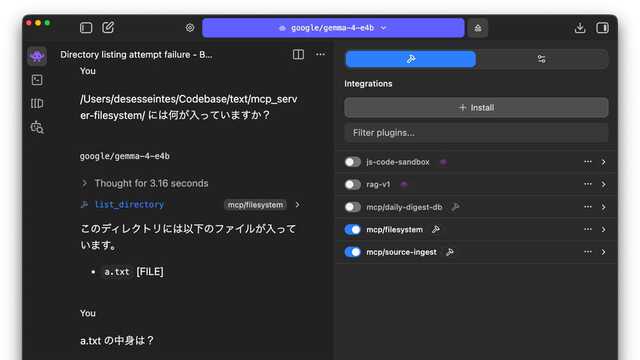Viewport: 640px width, 360px height.
Task: Click the Install button under Integrations
Action: [x=476, y=108]
